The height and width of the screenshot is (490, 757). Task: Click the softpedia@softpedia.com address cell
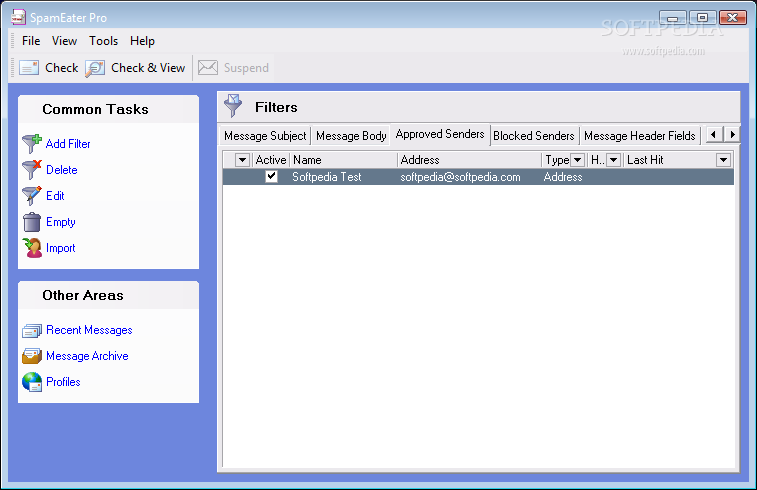(460, 177)
